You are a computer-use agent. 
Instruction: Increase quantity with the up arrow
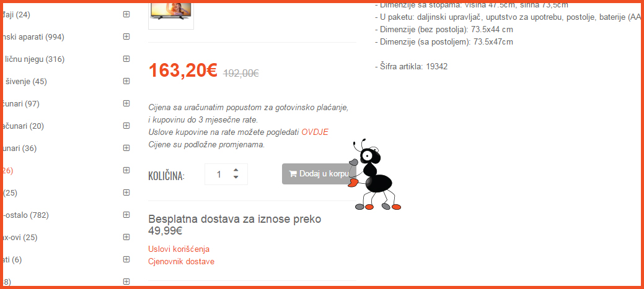[x=236, y=170]
